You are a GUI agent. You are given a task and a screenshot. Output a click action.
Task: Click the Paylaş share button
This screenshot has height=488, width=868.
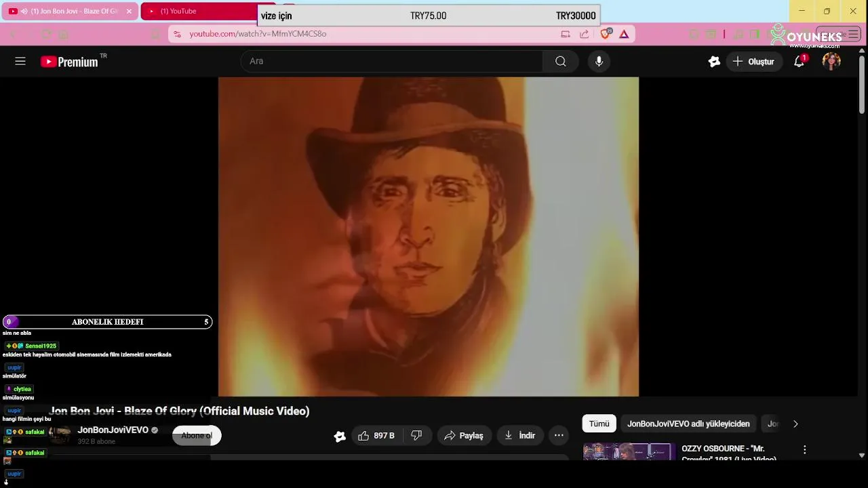tap(465, 436)
